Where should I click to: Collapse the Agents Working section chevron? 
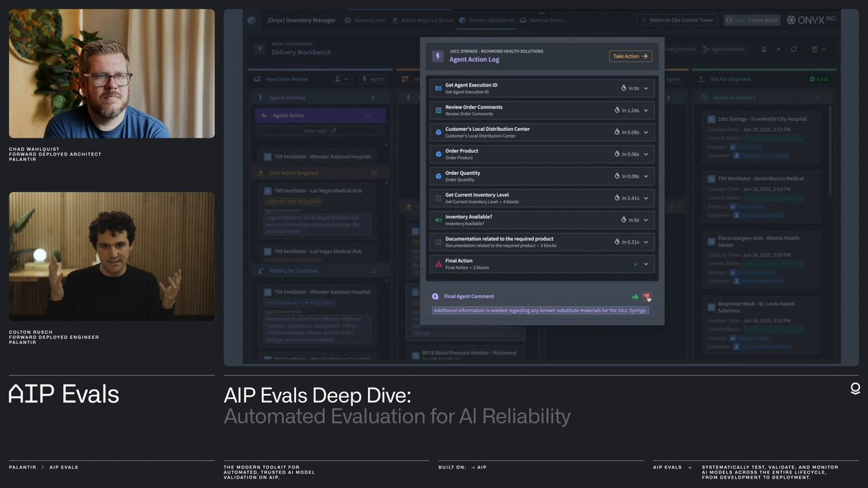[373, 98]
